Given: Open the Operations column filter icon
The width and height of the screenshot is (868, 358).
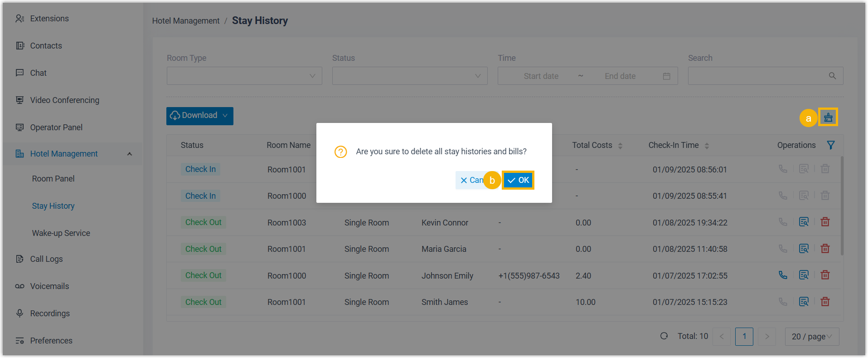Looking at the screenshot, I should point(830,145).
